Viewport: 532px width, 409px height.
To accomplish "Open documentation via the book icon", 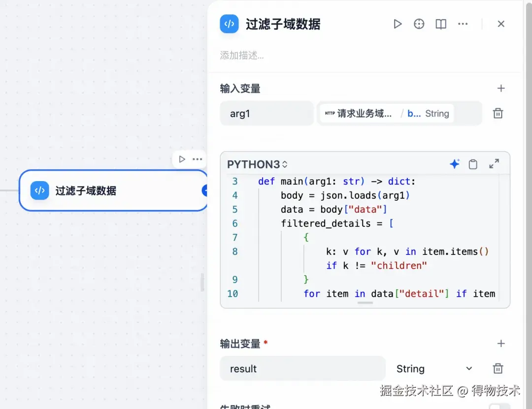I will (440, 24).
